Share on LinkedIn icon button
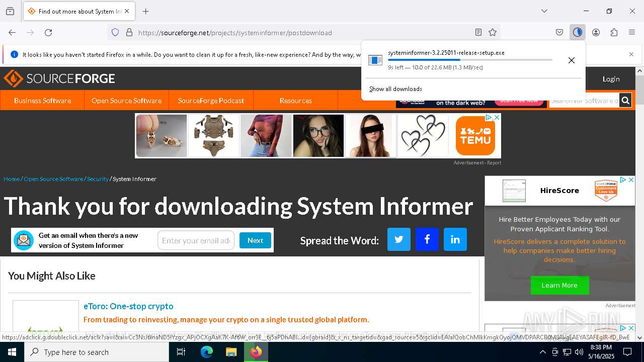644x362 pixels. click(x=455, y=239)
